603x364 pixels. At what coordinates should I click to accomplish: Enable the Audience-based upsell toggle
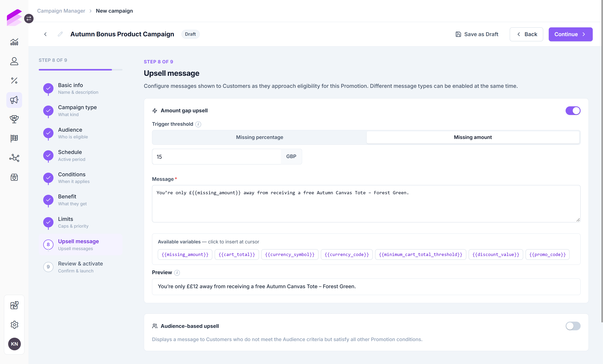coord(573,326)
